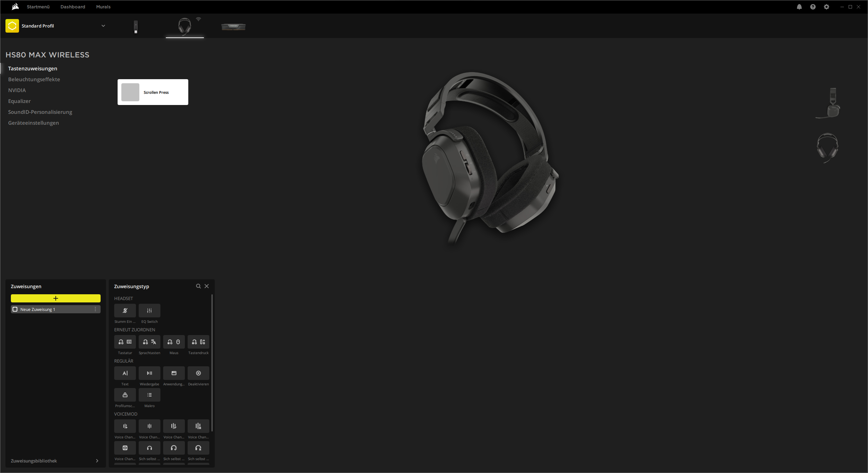Add a new assignment with the yellow plus

pyautogui.click(x=55, y=298)
